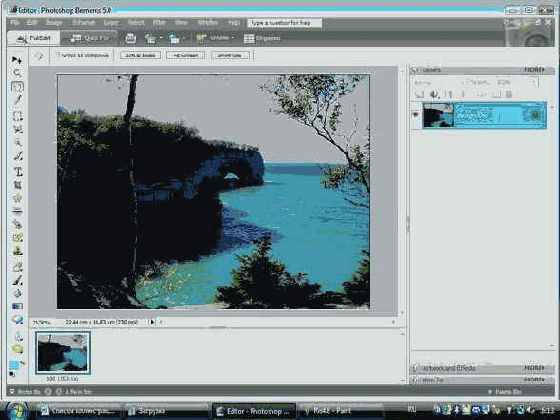Open the File menu
This screenshot has width=560, height=420.
pos(15,23)
